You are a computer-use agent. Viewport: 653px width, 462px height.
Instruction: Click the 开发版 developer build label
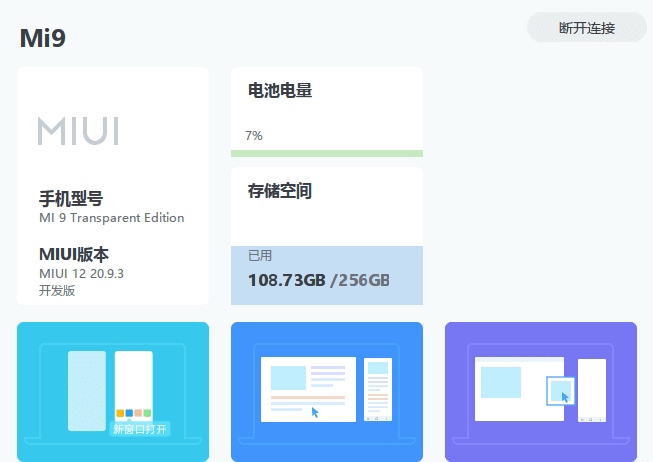(x=57, y=290)
